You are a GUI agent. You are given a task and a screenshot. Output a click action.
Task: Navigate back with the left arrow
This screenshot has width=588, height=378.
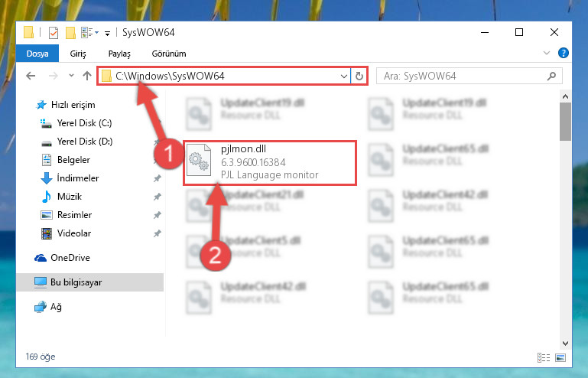pos(31,76)
